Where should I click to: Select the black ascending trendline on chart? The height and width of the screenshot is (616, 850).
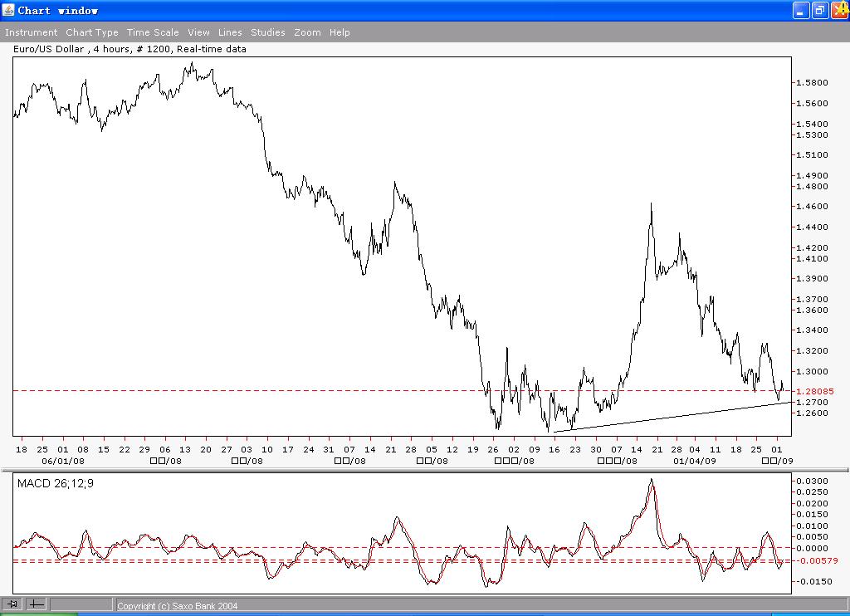pos(672,417)
